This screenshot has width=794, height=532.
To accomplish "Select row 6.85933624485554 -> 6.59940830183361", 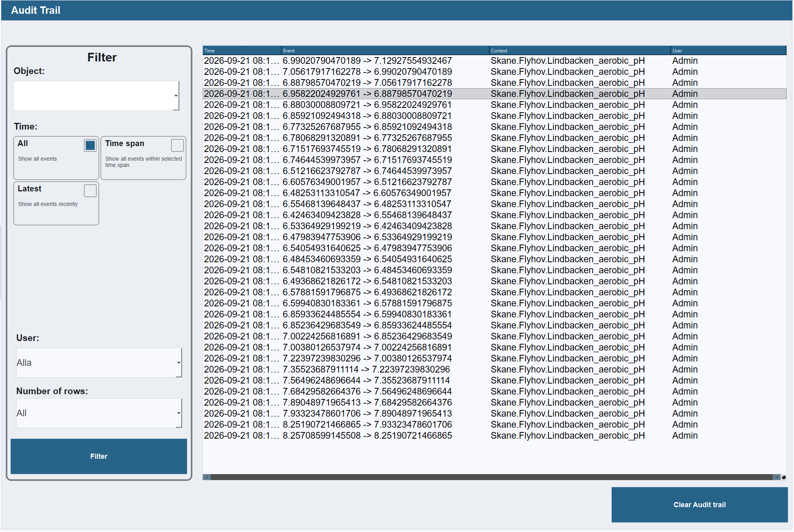I will pos(495,314).
